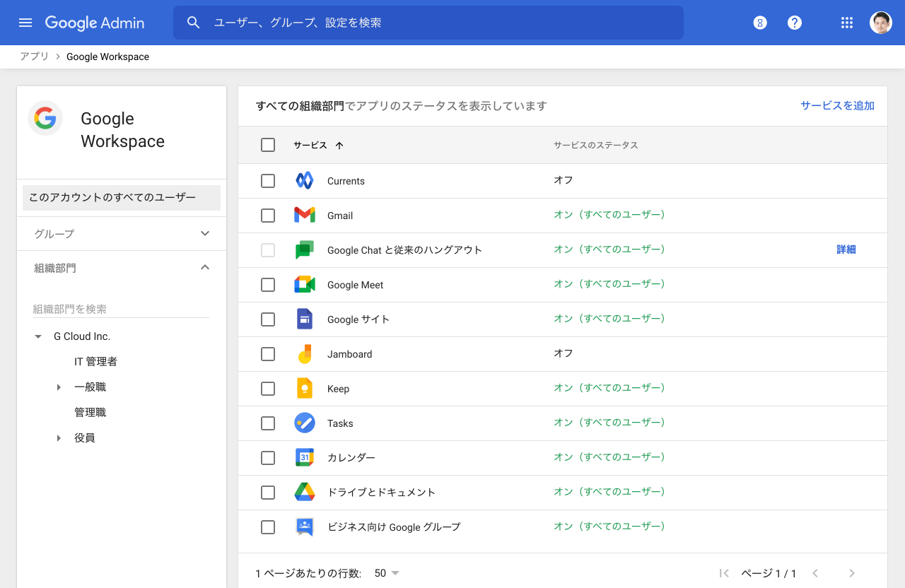Screen dimensions: 905x588
Task: Check the Currents row checkbox
Action: click(268, 181)
